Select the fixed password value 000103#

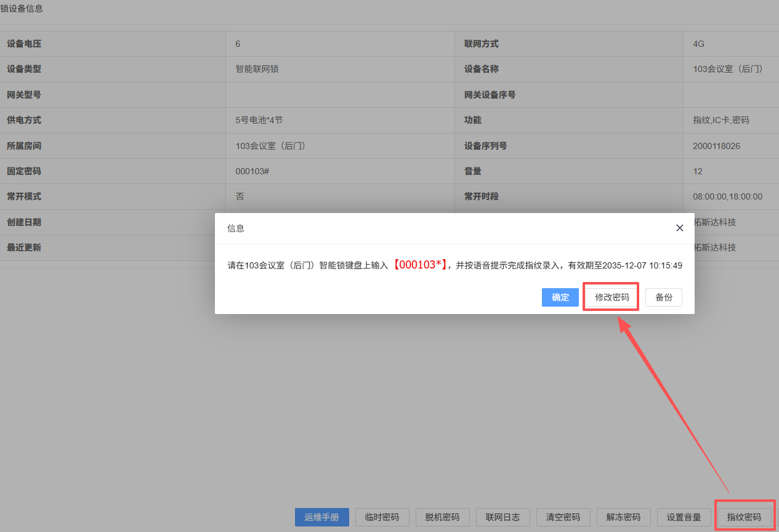tap(252, 171)
